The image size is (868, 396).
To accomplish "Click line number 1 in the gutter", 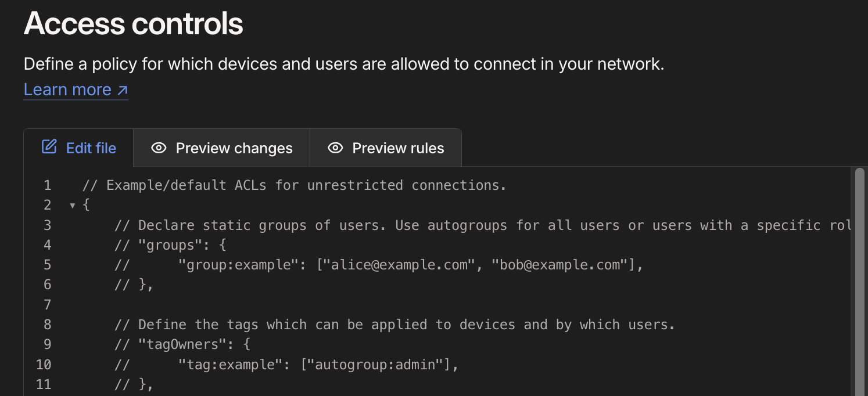I will 47,186.
